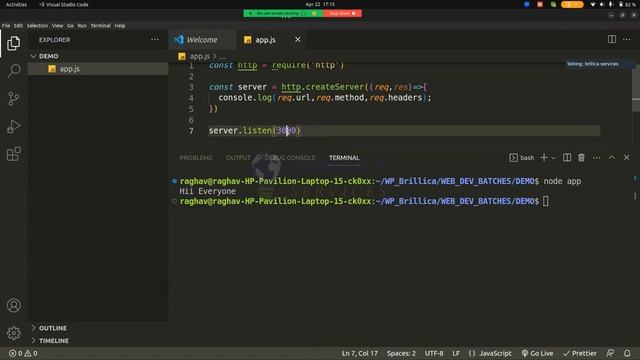Open the Go menu
This screenshot has width=640, height=360.
pos(70,25)
